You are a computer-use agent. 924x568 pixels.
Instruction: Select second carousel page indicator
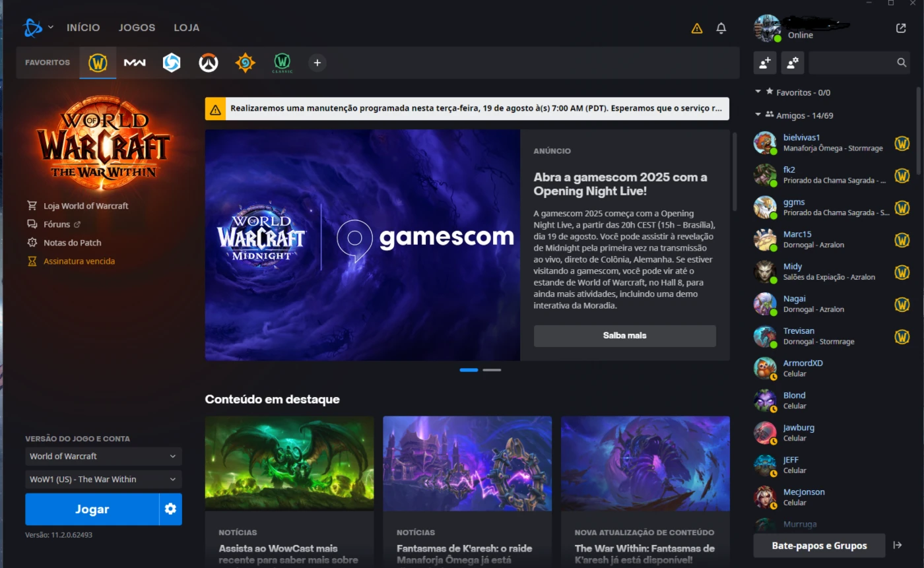click(492, 370)
